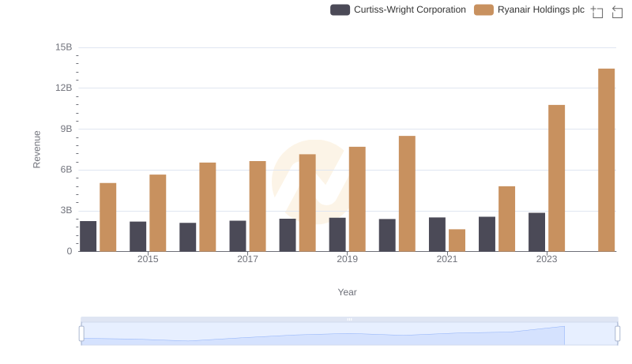Viewport: 632px width, 364px height.
Task: Click the 2023 x-axis label
Action: coord(547,259)
